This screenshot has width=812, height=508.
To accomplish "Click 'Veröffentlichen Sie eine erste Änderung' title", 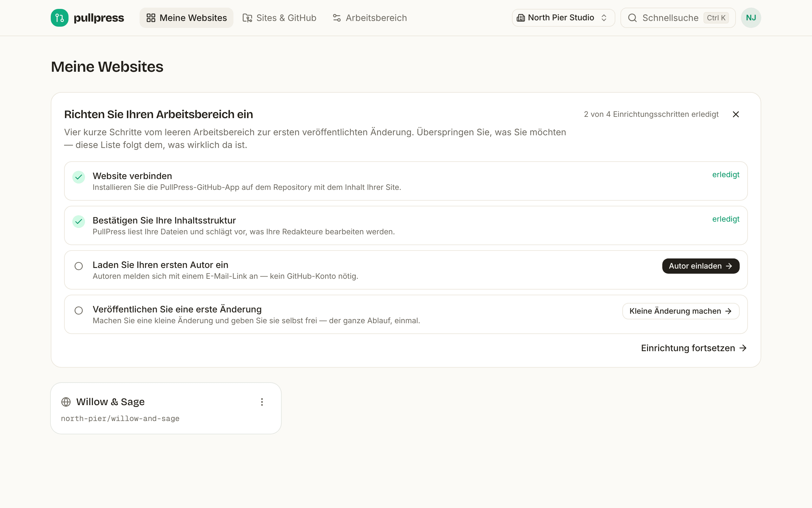I will click(x=177, y=309).
